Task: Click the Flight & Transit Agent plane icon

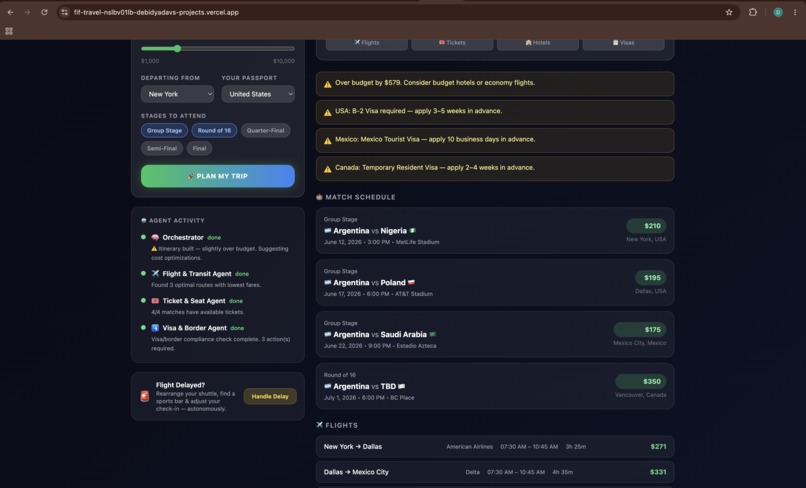Action: tap(155, 274)
